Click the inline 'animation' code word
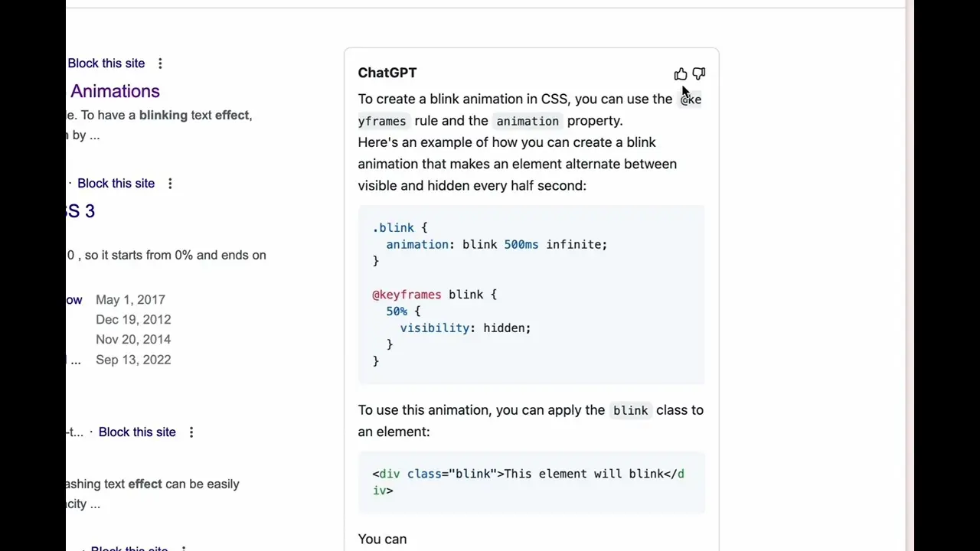This screenshot has height=551, width=980. pos(527,121)
